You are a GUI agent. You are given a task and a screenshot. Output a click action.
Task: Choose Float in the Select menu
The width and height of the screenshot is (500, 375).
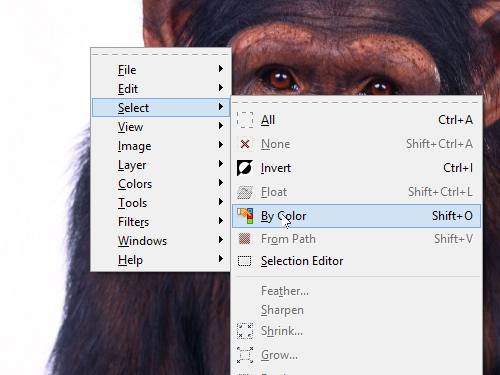coord(356,192)
